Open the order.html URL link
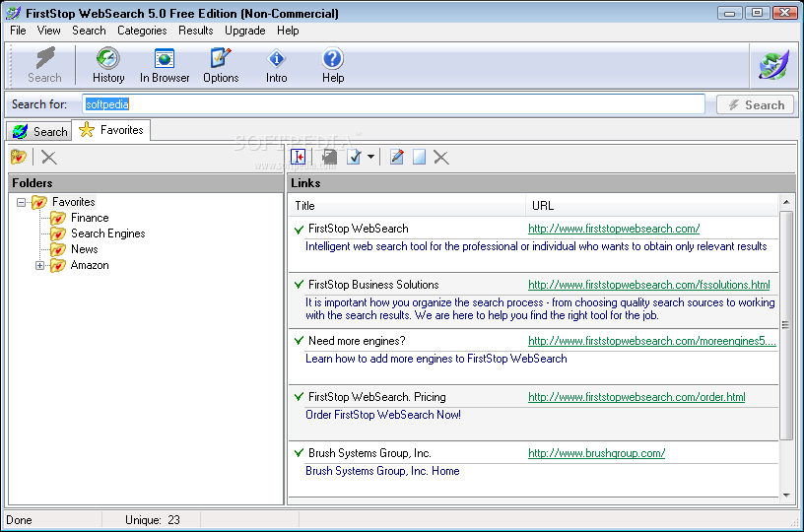Image resolution: width=804 pixels, height=532 pixels. click(636, 397)
